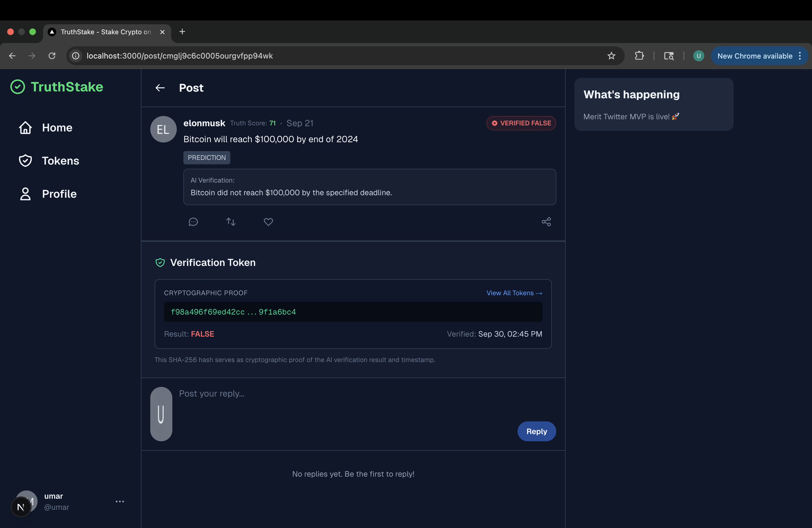Open the umar account options menu

point(120,501)
